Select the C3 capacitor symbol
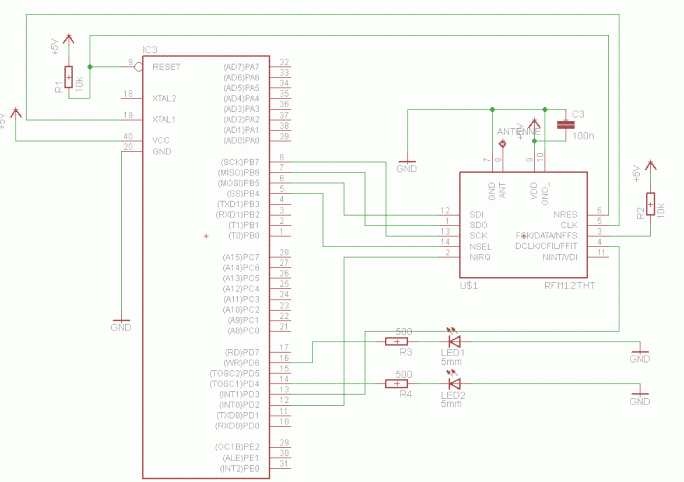Viewport: 684px width, 482px height. click(x=566, y=125)
